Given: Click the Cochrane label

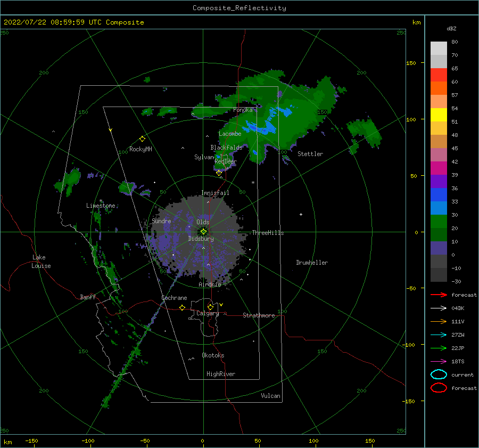Looking at the screenshot, I should (x=174, y=298).
